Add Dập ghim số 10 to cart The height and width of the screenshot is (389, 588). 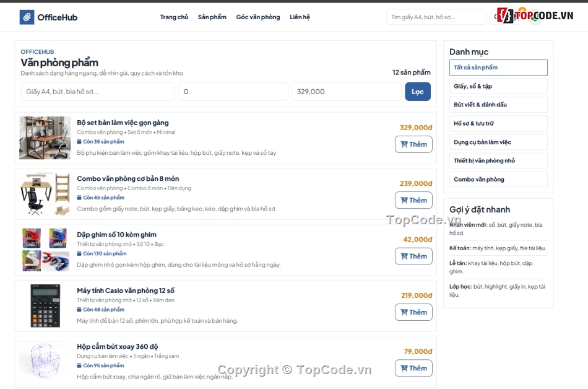(x=413, y=256)
